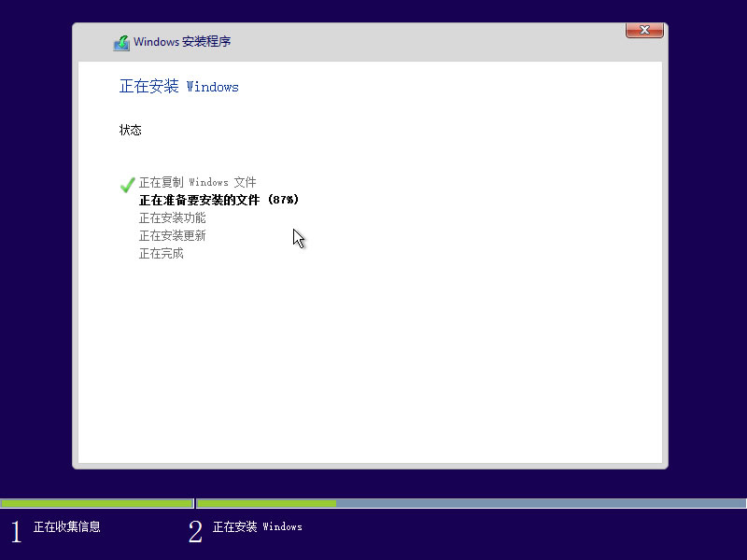The height and width of the screenshot is (560, 747).
Task: Click the bottom '正在安装 Windows' stage label
Action: 258,526
